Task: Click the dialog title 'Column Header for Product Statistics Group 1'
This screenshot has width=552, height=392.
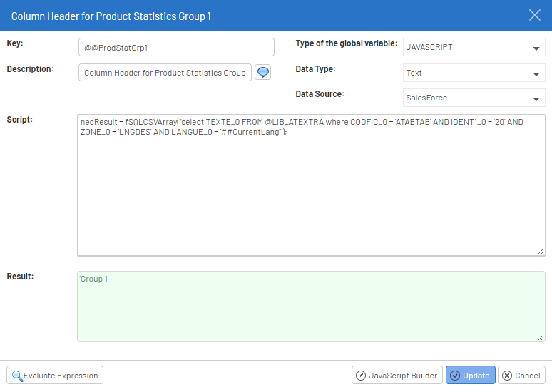Action: (111, 16)
